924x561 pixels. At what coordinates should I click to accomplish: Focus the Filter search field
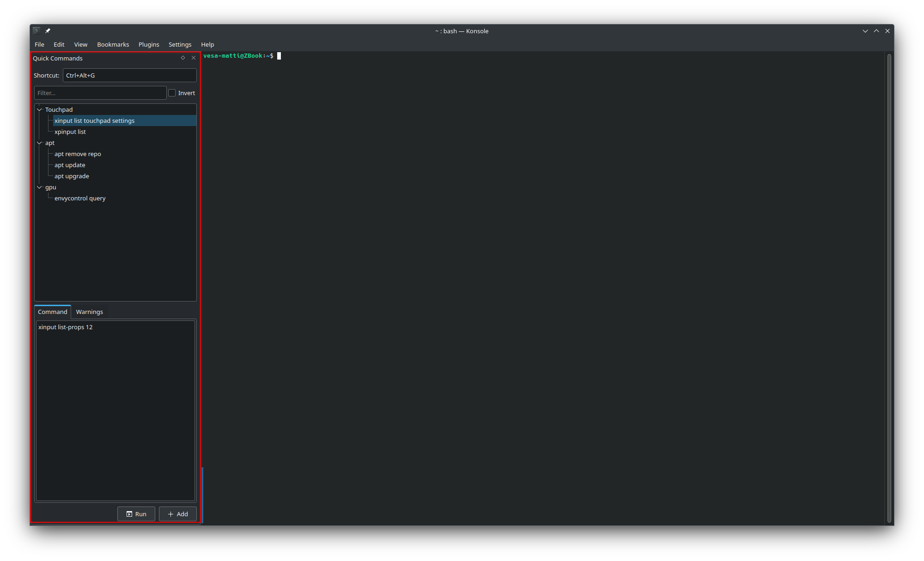(x=100, y=93)
